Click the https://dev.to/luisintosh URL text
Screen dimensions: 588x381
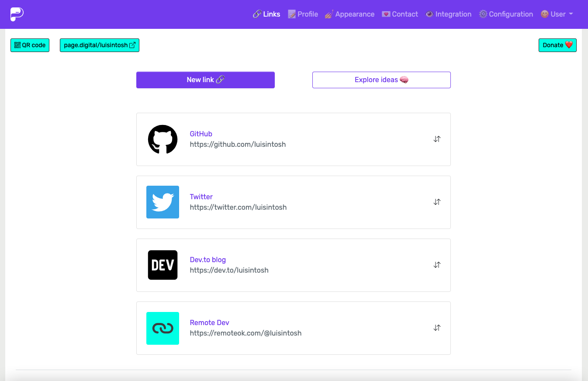[229, 270]
